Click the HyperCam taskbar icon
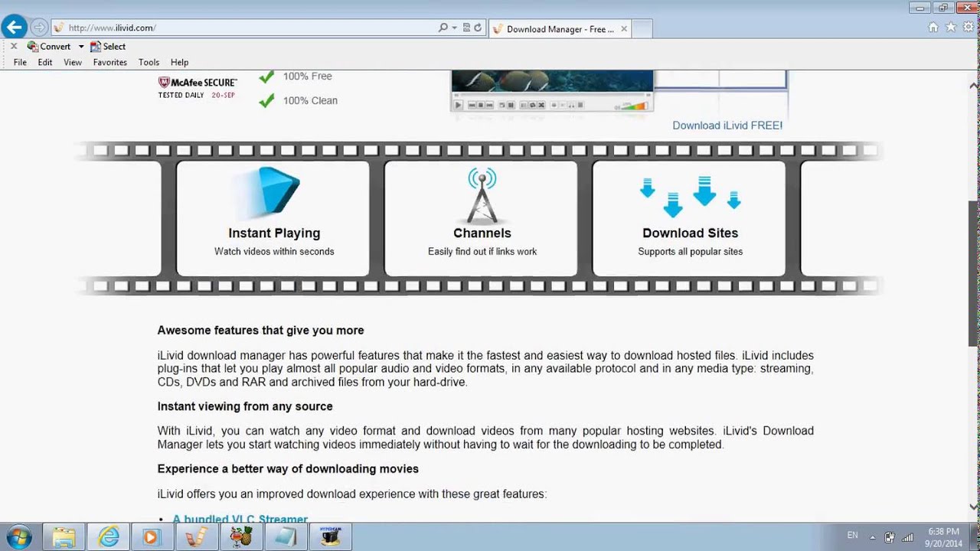 click(x=331, y=537)
